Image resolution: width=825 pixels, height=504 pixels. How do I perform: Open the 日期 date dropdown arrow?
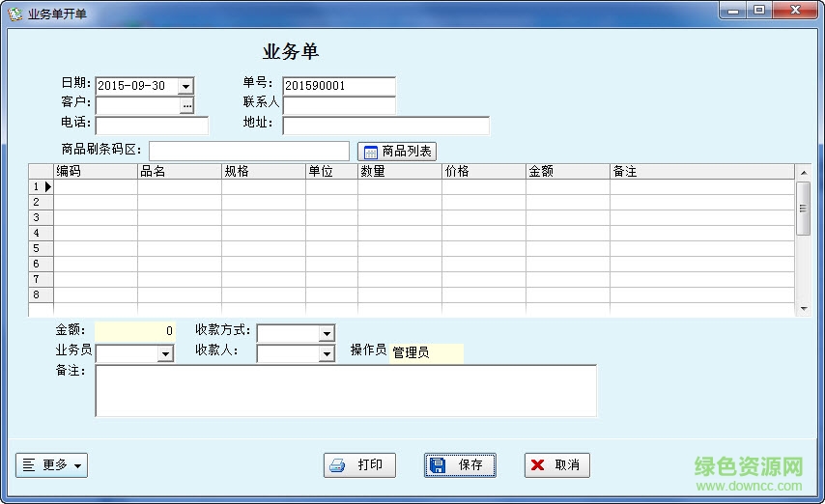[185, 86]
